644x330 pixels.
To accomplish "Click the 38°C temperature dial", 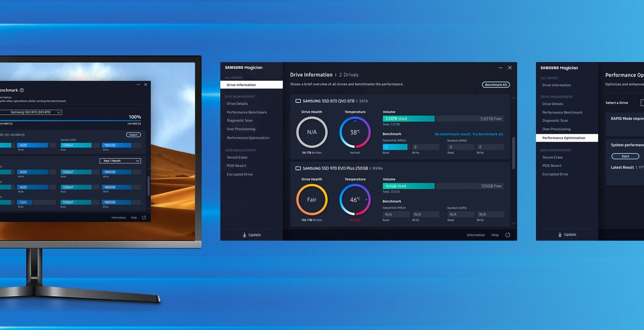I will click(x=355, y=132).
